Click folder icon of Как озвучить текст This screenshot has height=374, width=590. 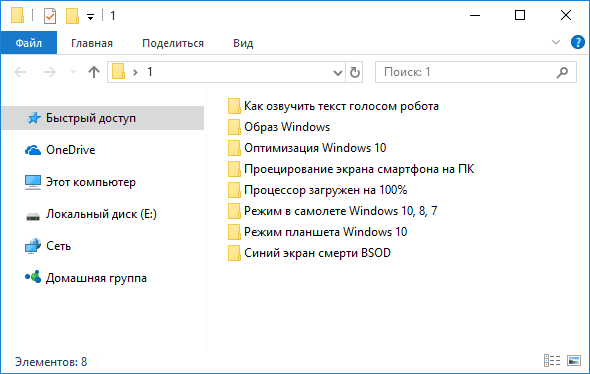234,106
